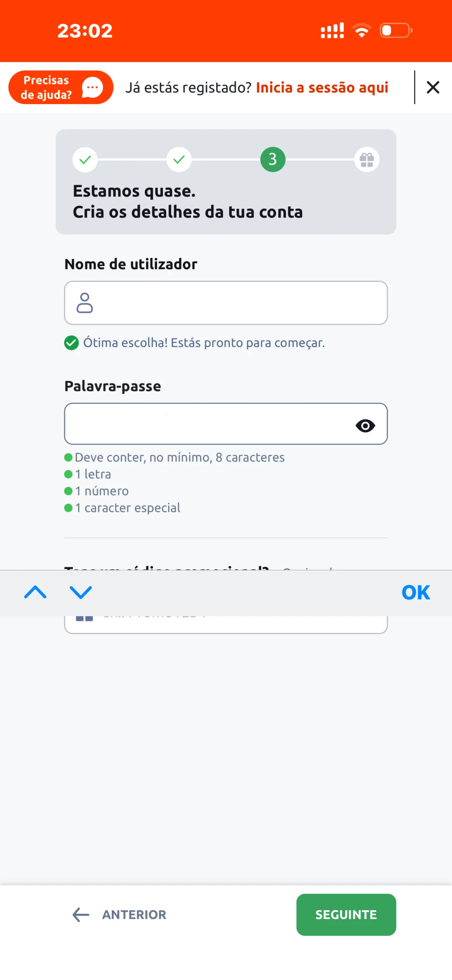452x980 pixels.
Task: Dismiss the keyboard with OK
Action: pyautogui.click(x=416, y=593)
